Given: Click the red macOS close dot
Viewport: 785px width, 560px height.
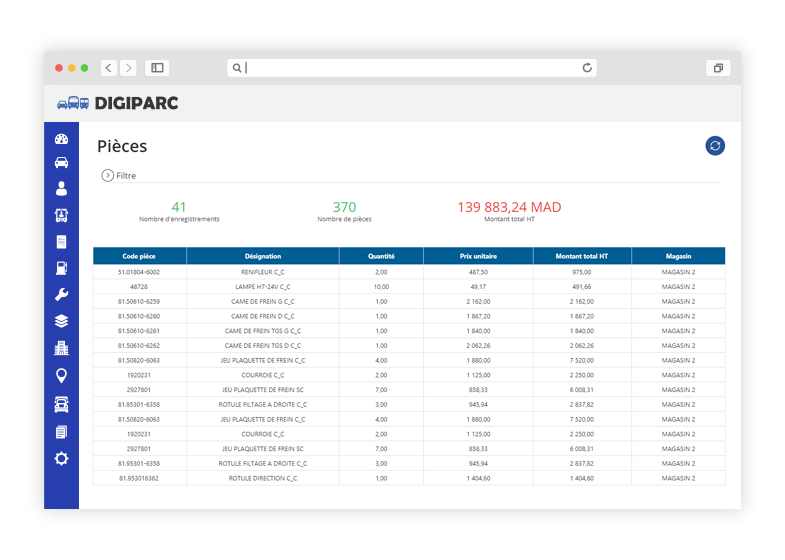Looking at the screenshot, I should pyautogui.click(x=59, y=68).
